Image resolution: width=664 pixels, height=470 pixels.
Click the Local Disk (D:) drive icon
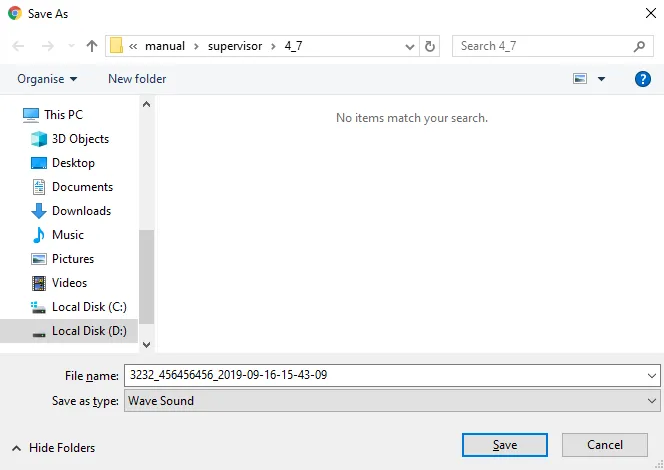tap(39, 335)
